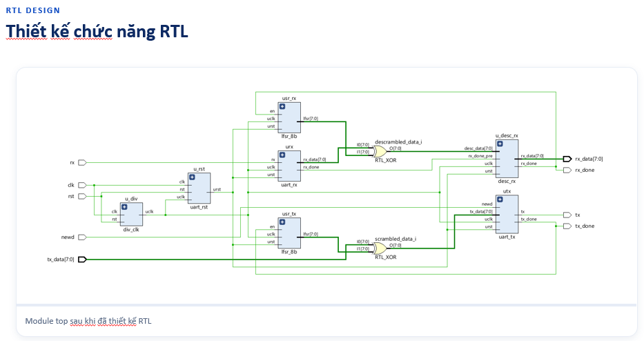The image size is (644, 341).
Task: Click the lfsr[7:0] output of usr_rx
Action: tap(310, 119)
